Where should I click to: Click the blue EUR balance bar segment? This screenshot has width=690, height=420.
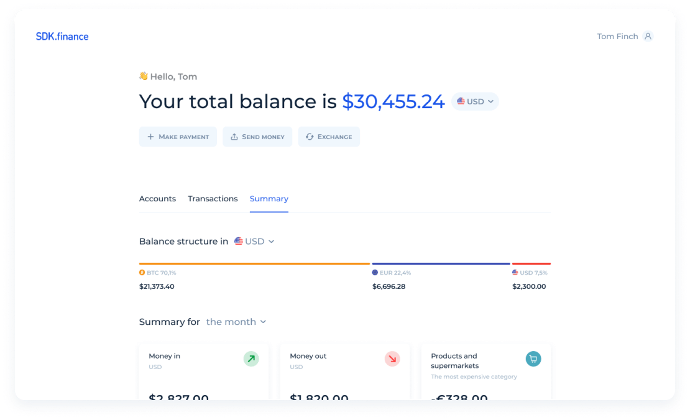point(441,264)
